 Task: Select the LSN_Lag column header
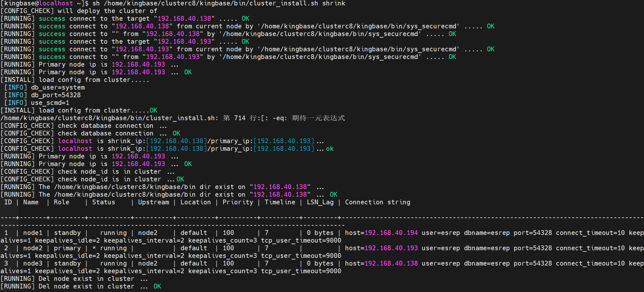coord(320,202)
